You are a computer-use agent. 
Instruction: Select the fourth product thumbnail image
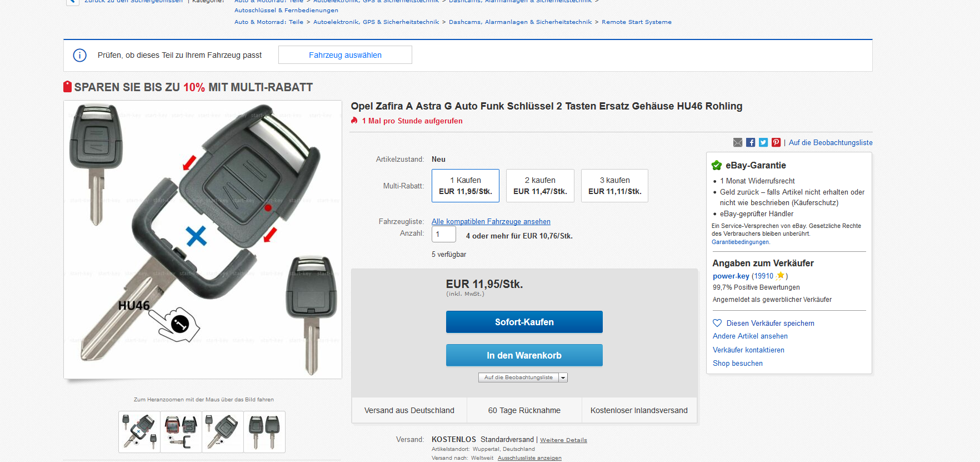(264, 432)
